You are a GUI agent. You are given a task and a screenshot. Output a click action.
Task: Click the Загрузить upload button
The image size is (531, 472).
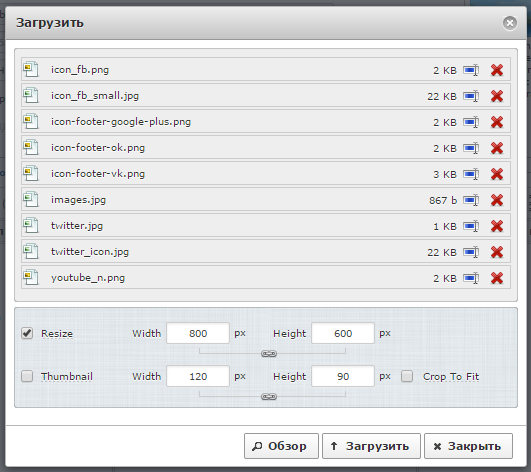[x=371, y=446]
